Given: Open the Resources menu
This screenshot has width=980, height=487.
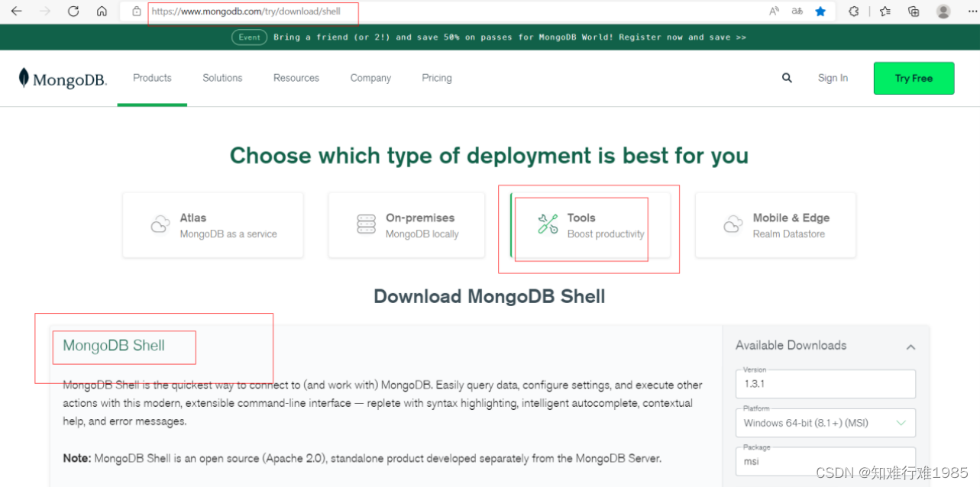Looking at the screenshot, I should (x=296, y=78).
